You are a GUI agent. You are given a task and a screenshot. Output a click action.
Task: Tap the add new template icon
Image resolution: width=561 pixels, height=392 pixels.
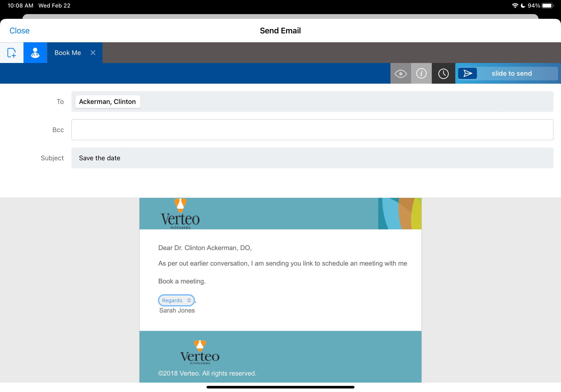point(12,53)
